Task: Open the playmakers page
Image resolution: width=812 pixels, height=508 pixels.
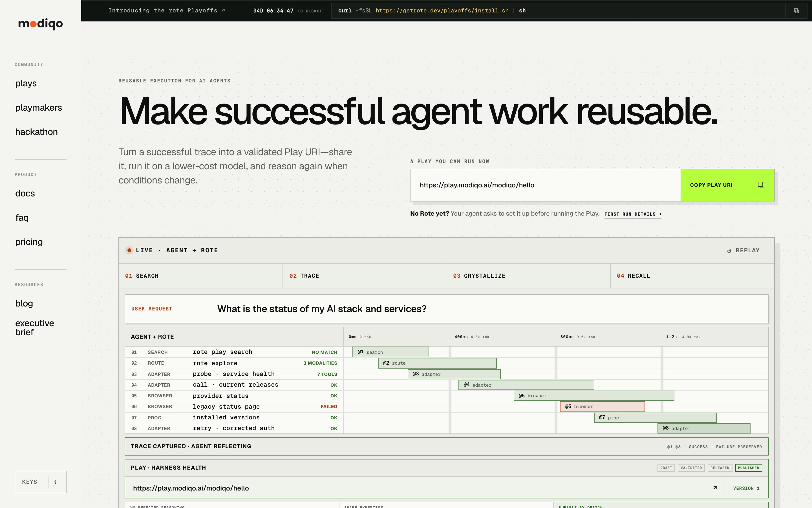Action: click(39, 108)
